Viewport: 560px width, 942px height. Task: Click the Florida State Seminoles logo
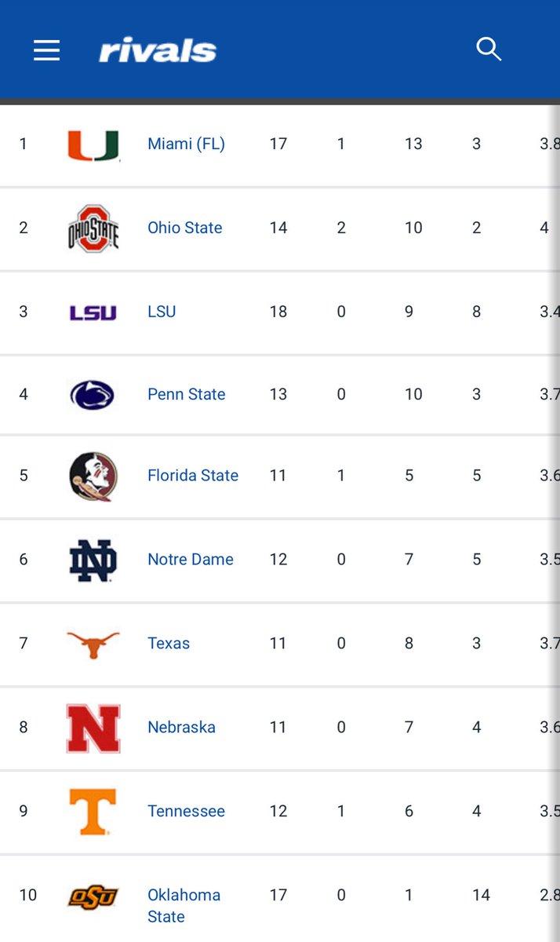point(93,476)
